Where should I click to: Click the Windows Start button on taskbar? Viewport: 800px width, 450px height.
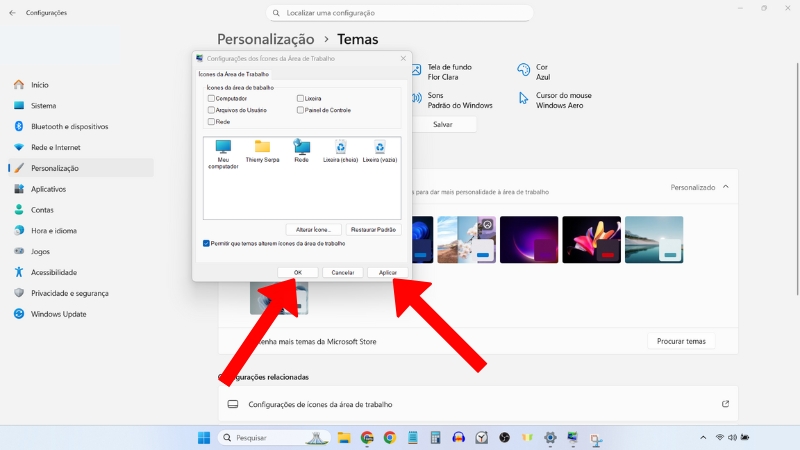(204, 438)
